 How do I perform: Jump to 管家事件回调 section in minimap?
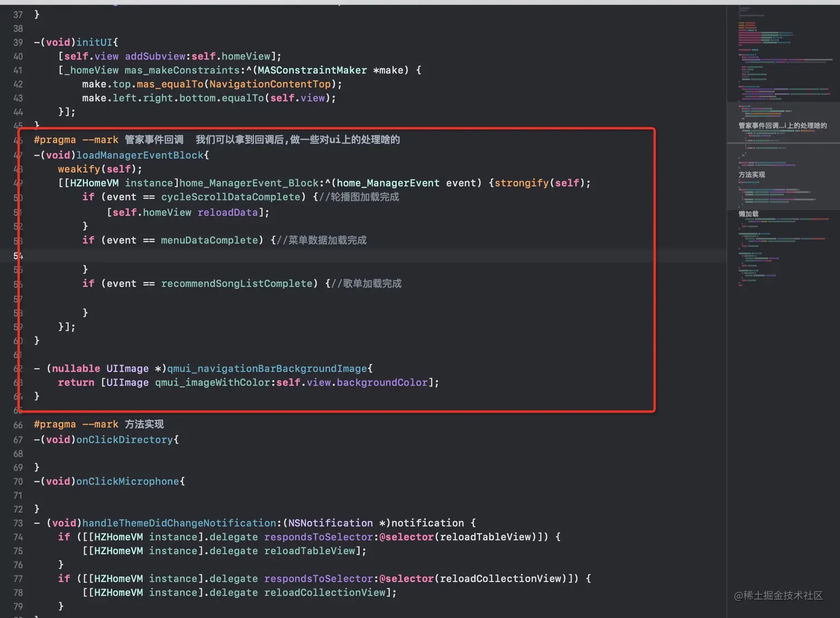point(782,126)
